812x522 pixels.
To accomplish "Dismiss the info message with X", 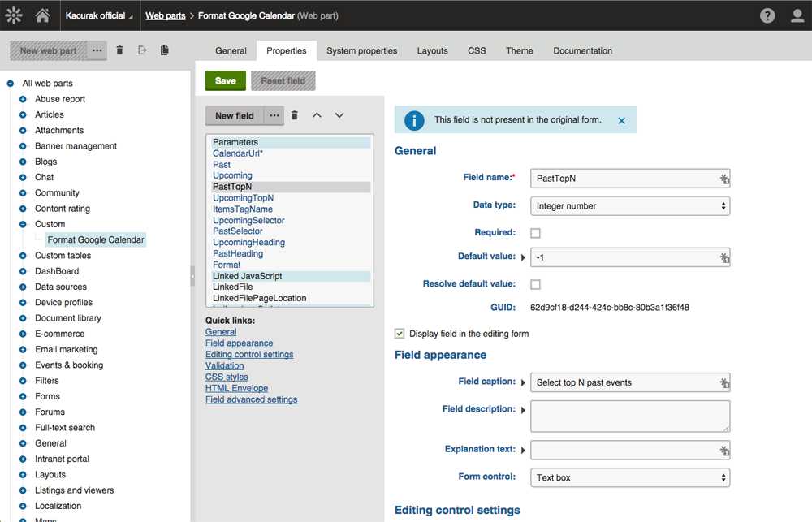I will point(621,120).
